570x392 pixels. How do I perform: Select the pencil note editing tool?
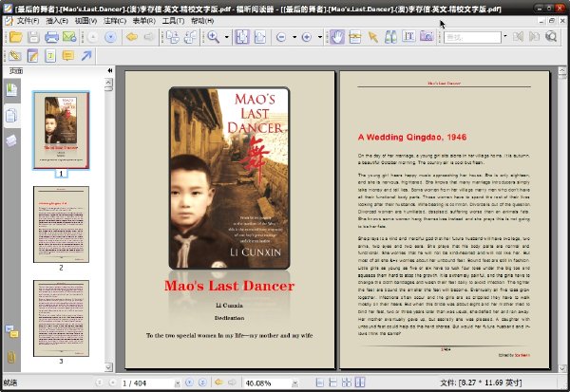[32, 56]
